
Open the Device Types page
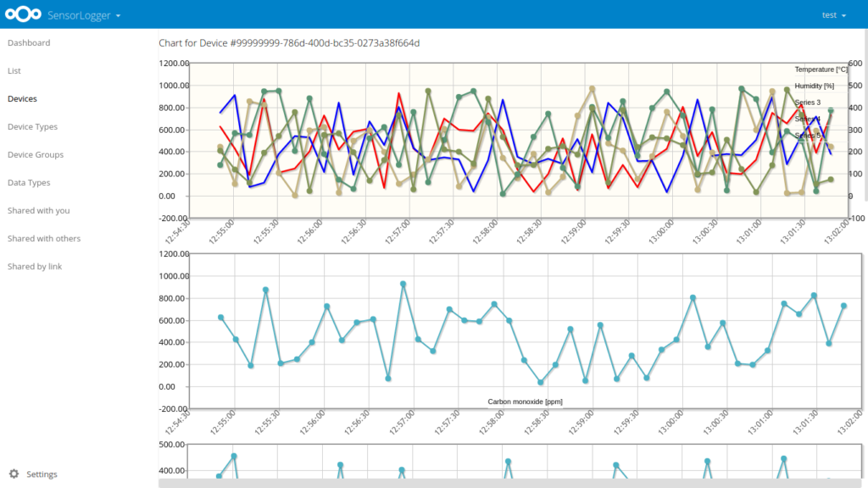[x=32, y=126]
